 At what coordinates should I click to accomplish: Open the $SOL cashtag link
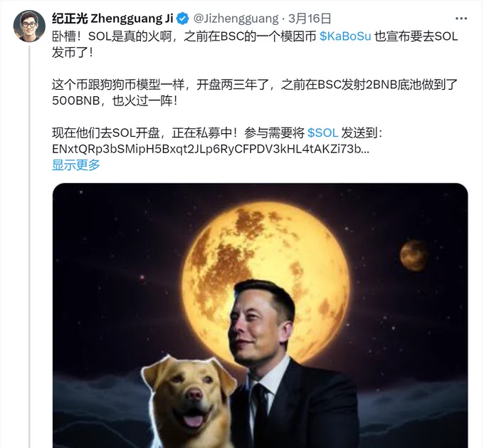click(323, 133)
